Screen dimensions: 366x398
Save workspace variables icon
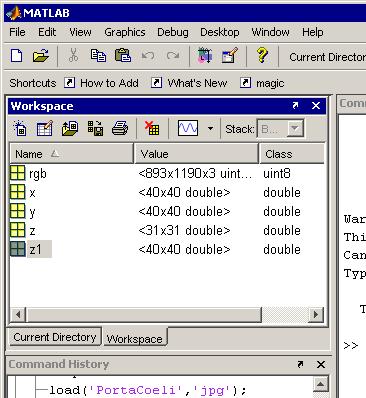tap(95, 128)
